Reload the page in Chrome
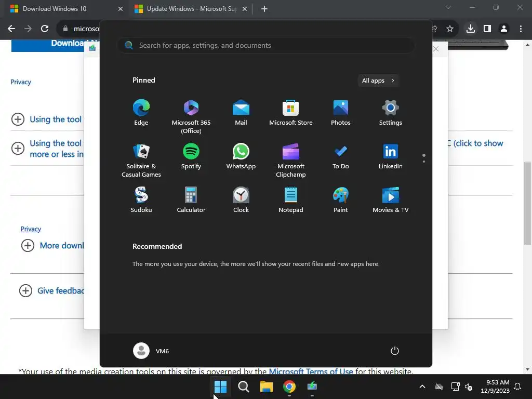This screenshot has height=399, width=532. point(45,29)
